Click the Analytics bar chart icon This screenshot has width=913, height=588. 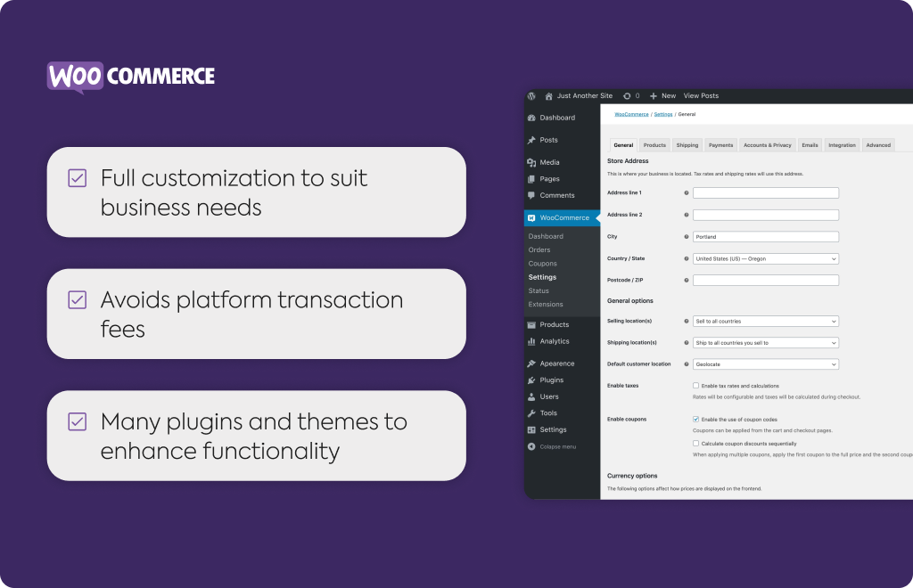(x=531, y=341)
